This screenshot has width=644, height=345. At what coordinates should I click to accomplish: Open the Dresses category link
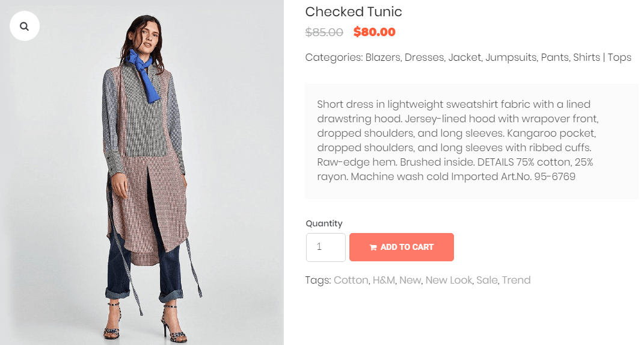[424, 58]
